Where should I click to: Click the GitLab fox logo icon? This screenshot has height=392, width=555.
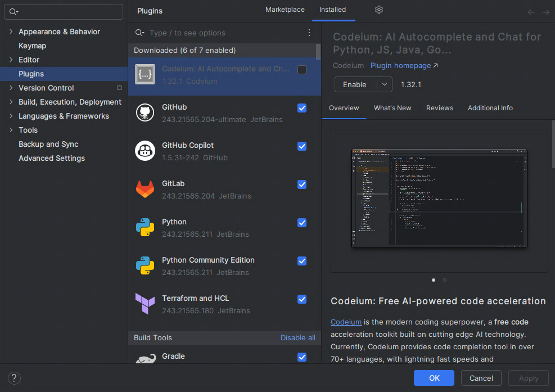[x=145, y=189]
